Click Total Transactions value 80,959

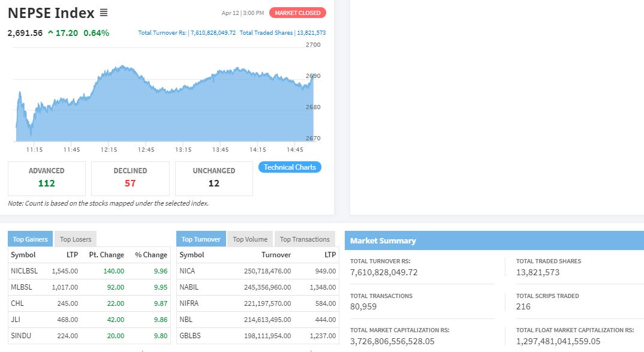point(363,306)
